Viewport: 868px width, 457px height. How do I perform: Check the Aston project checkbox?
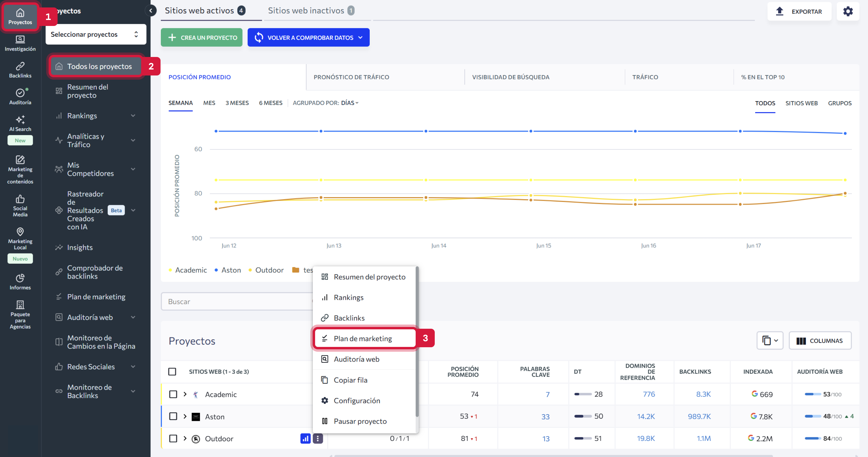173,416
